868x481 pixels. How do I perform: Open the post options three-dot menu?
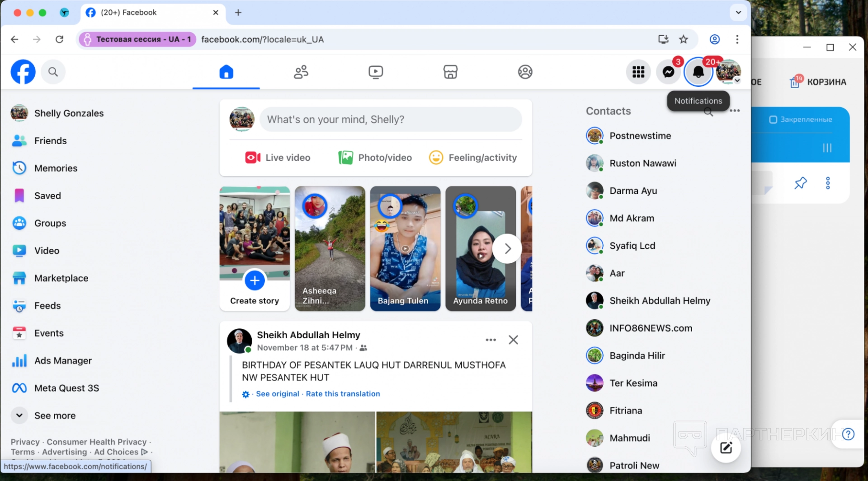click(491, 340)
